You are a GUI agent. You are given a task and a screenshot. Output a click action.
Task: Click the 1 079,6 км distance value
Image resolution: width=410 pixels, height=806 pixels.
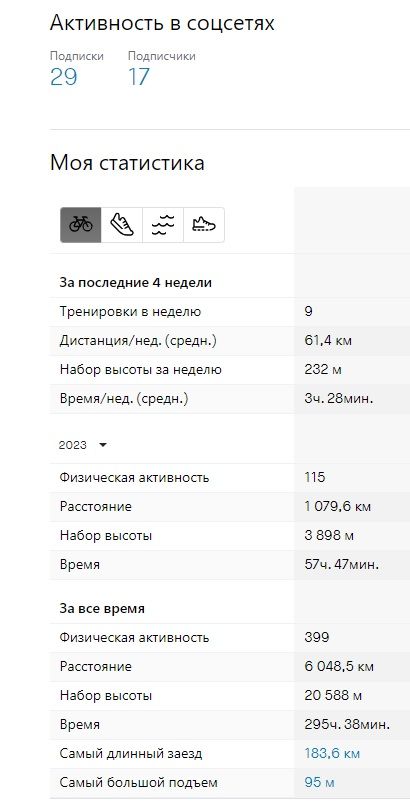pos(338,507)
